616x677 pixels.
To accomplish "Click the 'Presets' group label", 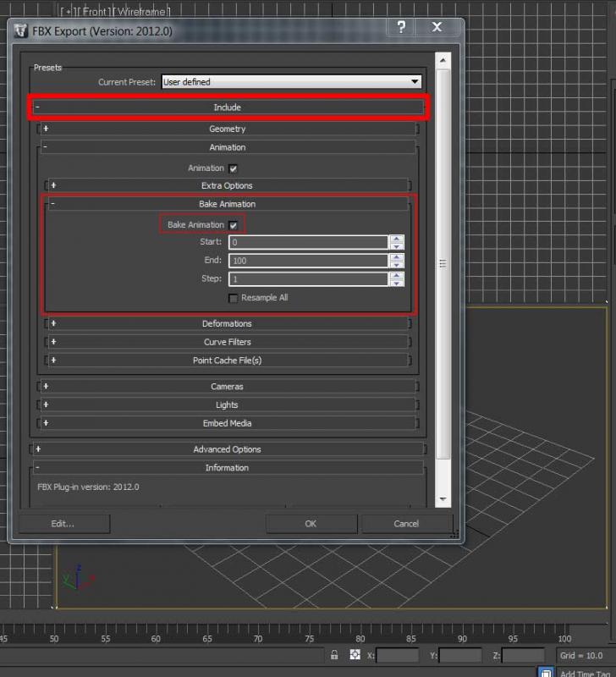I will 47,68.
